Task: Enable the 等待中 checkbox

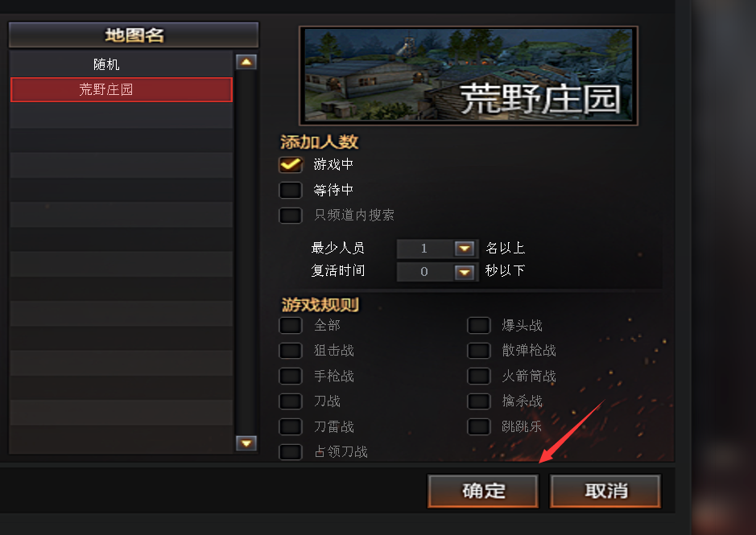Action: pos(291,190)
